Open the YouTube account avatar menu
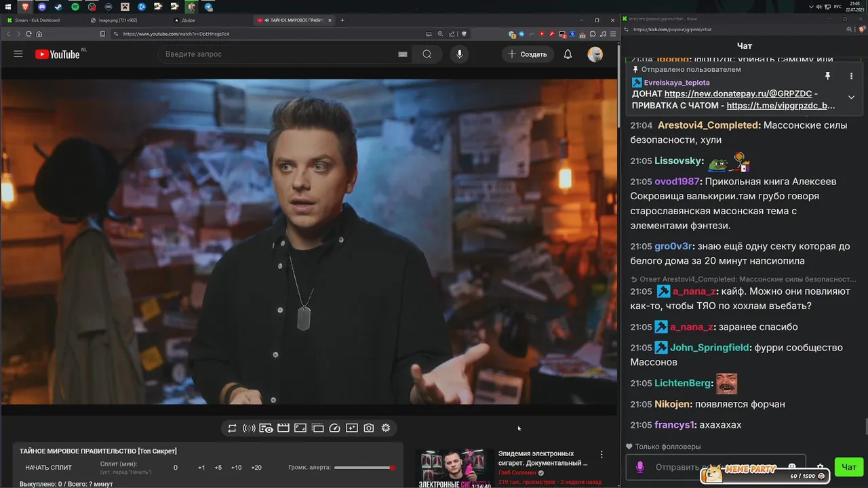The width and height of the screenshot is (868, 488). 595,54
